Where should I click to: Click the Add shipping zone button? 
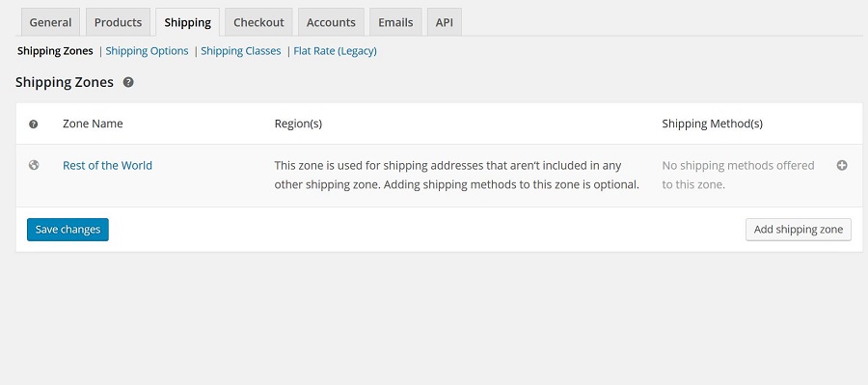799,230
